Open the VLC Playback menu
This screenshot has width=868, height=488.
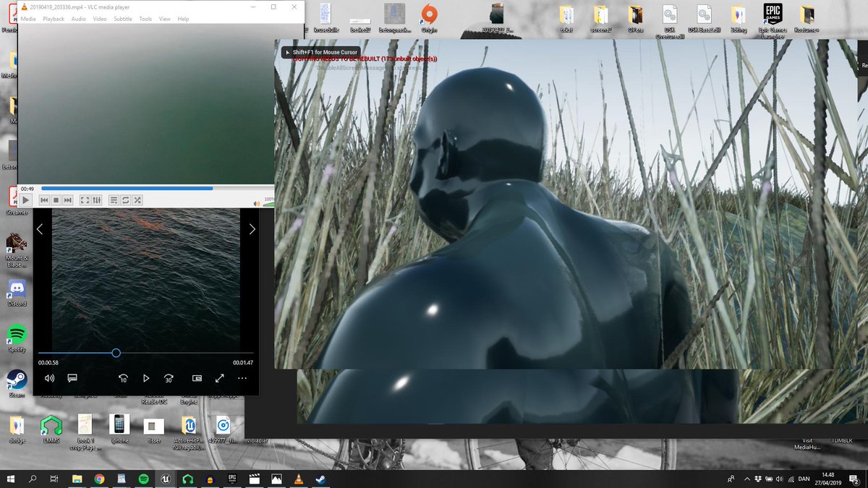(x=54, y=19)
